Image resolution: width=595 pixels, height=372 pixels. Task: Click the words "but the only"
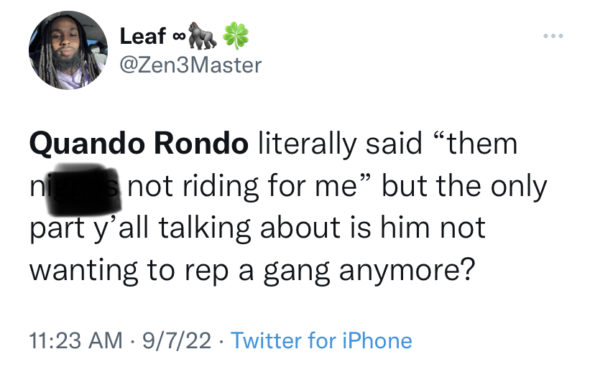[464, 187]
